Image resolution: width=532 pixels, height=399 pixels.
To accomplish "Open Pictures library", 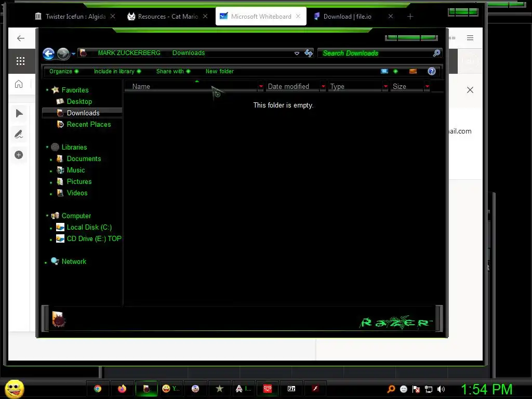I will [79, 181].
